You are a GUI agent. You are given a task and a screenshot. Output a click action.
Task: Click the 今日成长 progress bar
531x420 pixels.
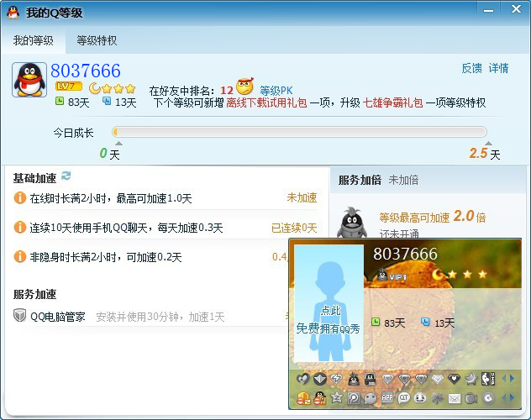(x=299, y=132)
